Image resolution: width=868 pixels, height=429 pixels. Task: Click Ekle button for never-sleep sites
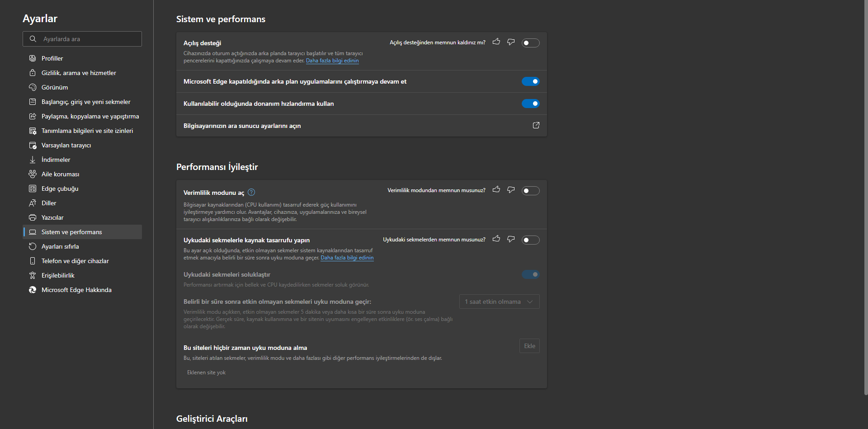529,346
